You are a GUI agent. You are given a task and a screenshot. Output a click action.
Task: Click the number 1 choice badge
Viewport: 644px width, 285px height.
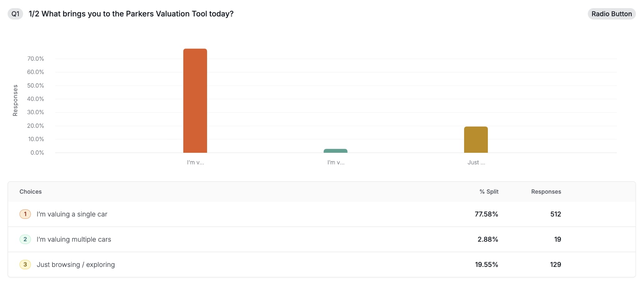(25, 214)
